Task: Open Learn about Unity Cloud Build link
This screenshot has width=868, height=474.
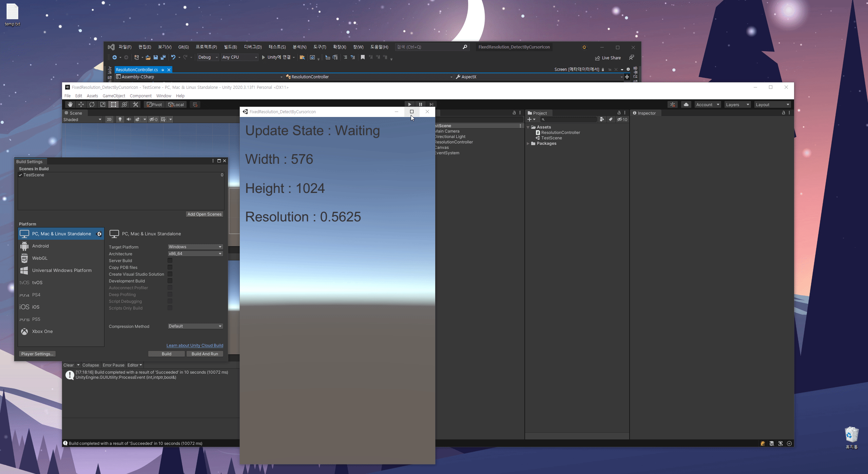Action: pyautogui.click(x=195, y=345)
